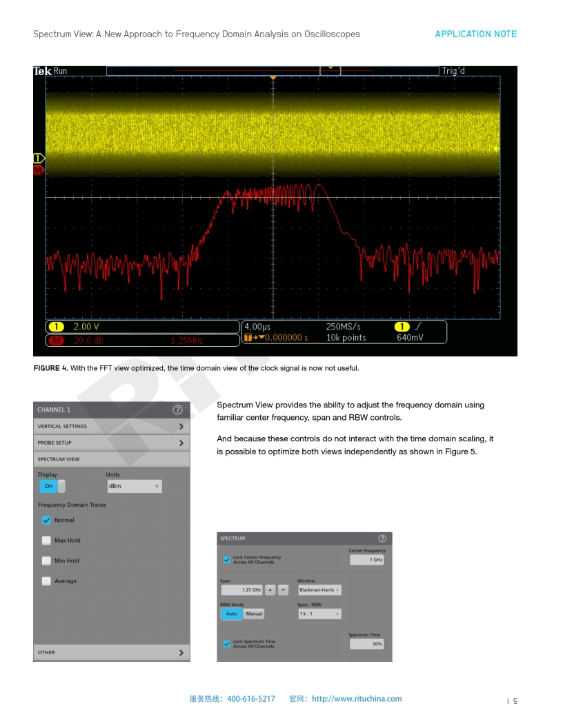Click the yellow channel 1 ground marker
Viewport: 563px width, 728px height.
pyautogui.click(x=39, y=159)
